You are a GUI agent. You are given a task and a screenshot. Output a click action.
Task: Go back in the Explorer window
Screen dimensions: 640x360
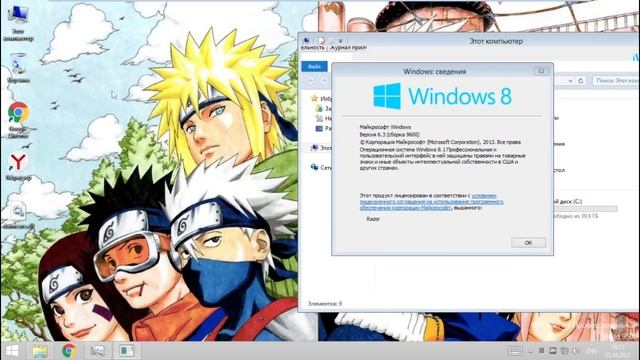tap(310, 81)
